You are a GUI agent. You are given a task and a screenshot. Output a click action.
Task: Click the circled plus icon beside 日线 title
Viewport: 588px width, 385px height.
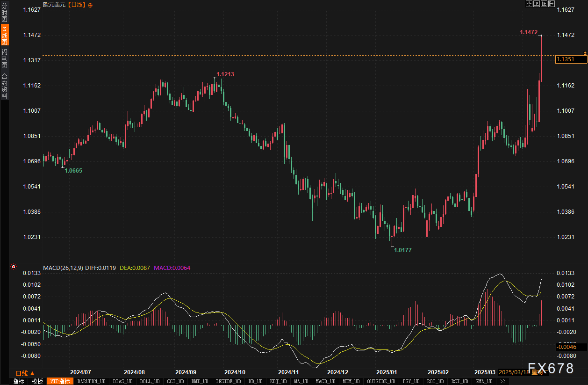90,5
